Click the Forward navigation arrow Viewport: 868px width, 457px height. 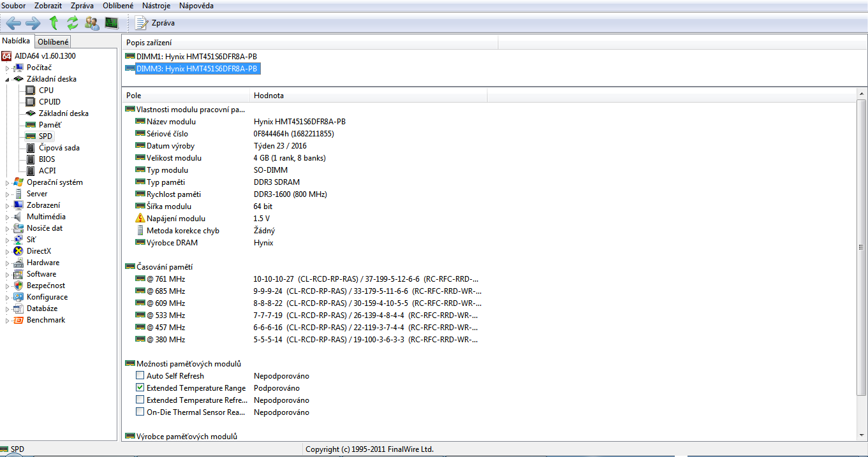(x=33, y=23)
